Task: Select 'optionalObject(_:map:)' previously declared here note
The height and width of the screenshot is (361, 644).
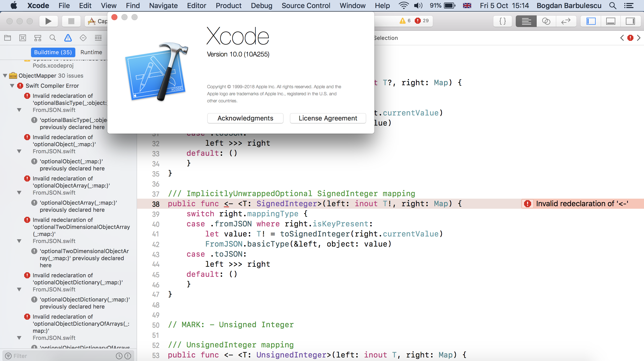Action: coord(72,165)
